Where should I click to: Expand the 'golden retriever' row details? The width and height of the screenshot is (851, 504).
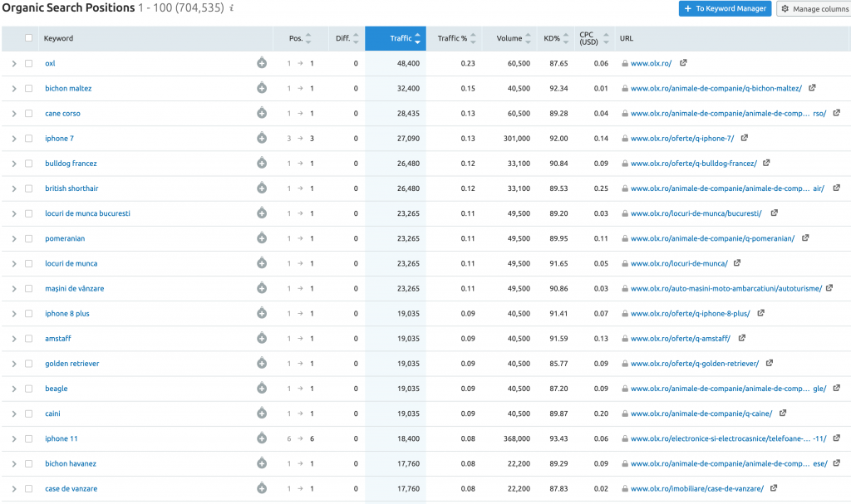coord(14,364)
